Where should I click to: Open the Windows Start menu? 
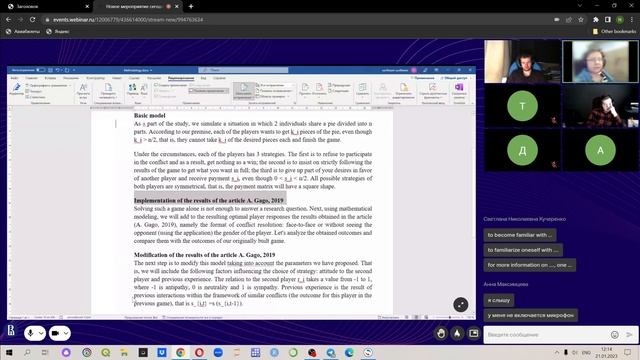tap(9, 352)
